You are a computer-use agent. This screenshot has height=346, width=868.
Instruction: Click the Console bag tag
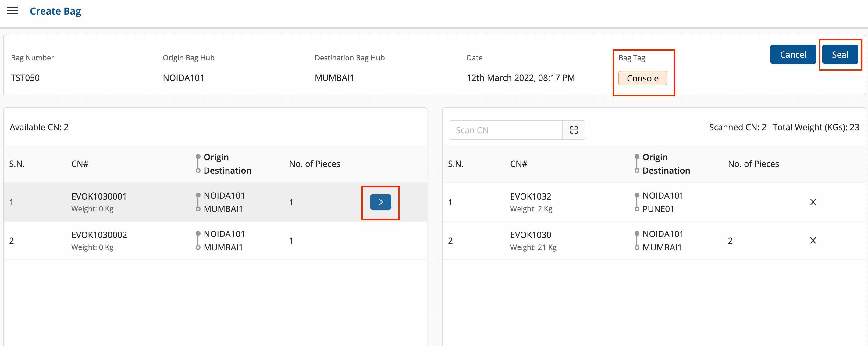point(642,78)
